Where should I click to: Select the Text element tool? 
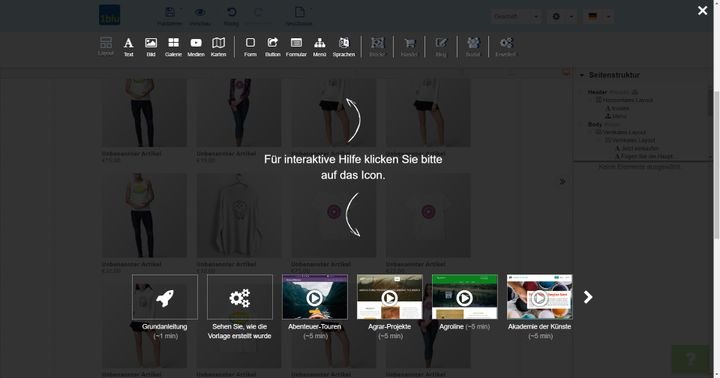pyautogui.click(x=128, y=47)
